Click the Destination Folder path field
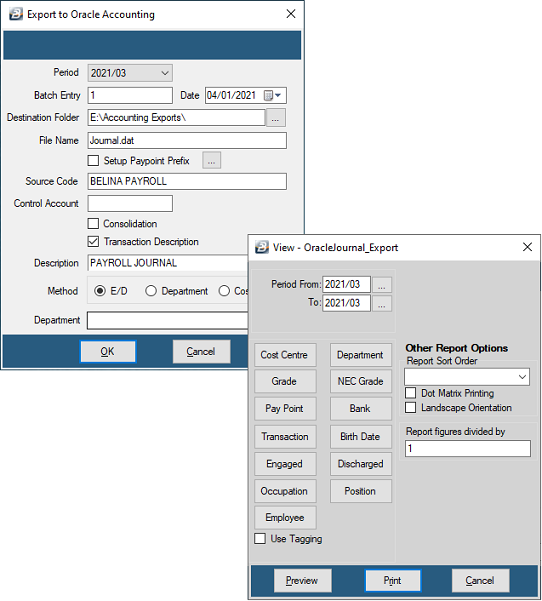This screenshot has width=542, height=601. point(176,118)
